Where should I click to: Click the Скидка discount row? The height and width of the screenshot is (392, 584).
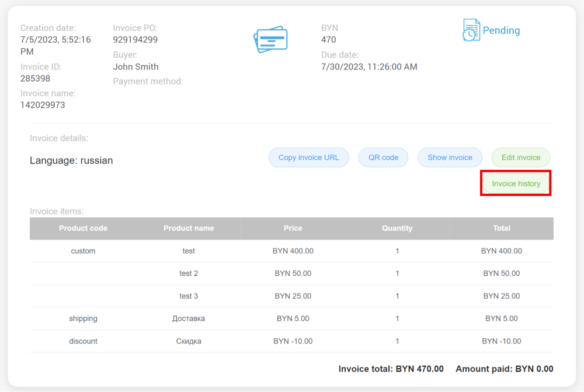click(x=189, y=341)
